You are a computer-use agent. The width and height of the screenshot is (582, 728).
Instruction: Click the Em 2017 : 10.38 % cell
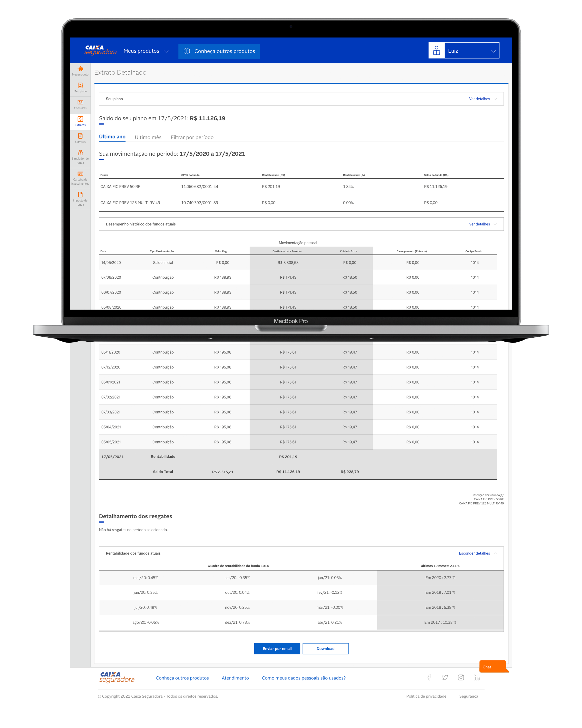pos(440,622)
